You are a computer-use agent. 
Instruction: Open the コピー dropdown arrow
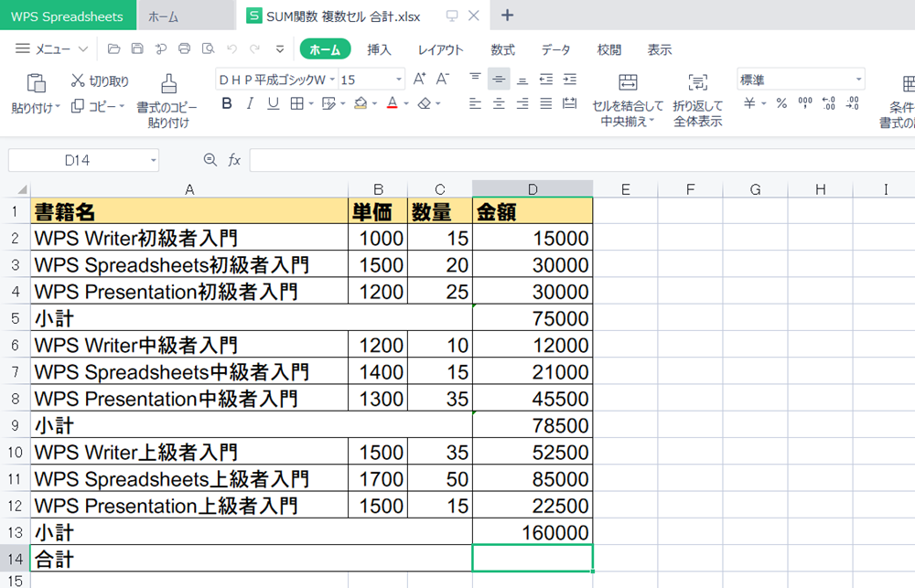pyautogui.click(x=122, y=106)
